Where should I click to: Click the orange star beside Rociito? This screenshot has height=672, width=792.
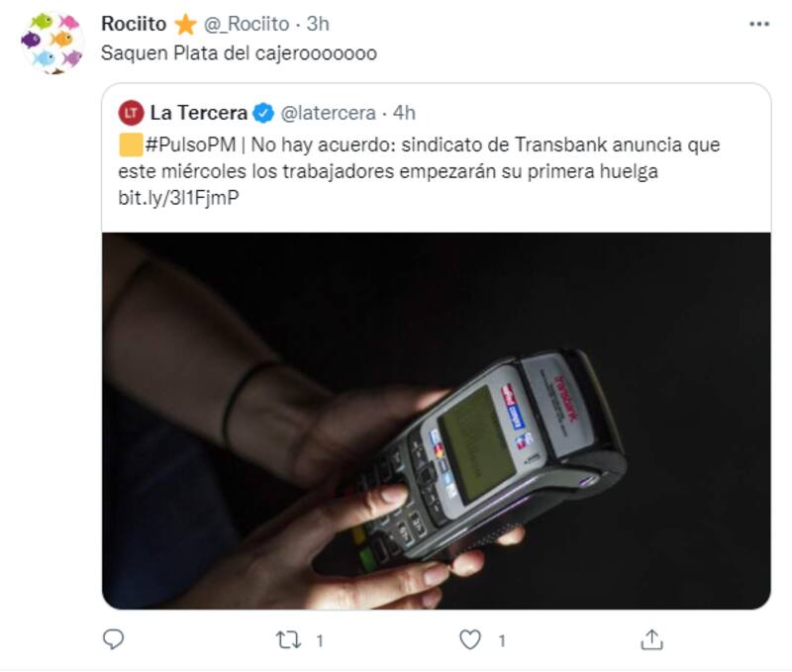pyautogui.click(x=185, y=24)
